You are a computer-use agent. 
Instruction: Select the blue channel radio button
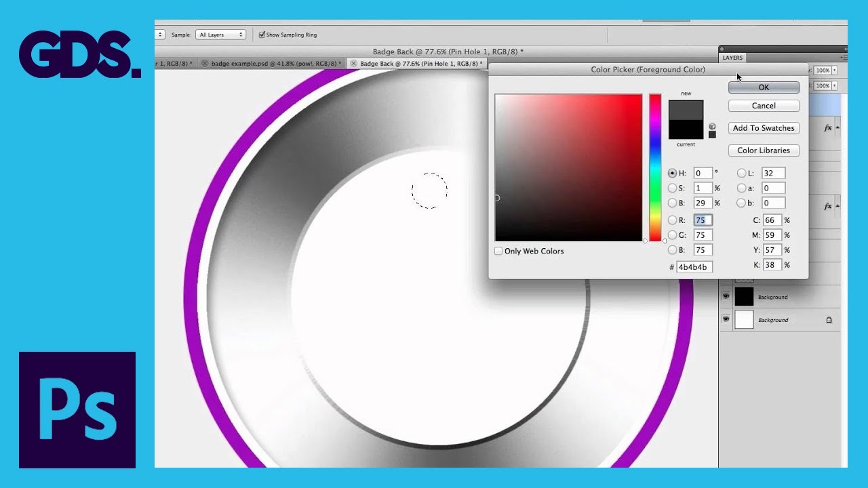coord(672,250)
